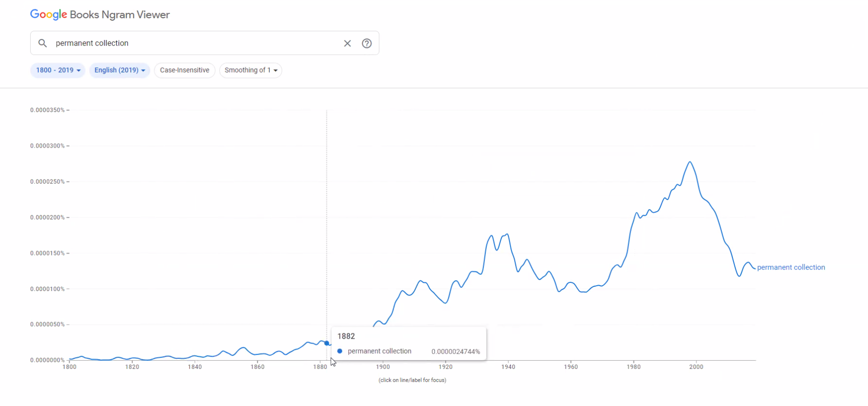Viewport: 868px width, 406px height.
Task: Click the 1880 x-axis label
Action: tap(320, 367)
